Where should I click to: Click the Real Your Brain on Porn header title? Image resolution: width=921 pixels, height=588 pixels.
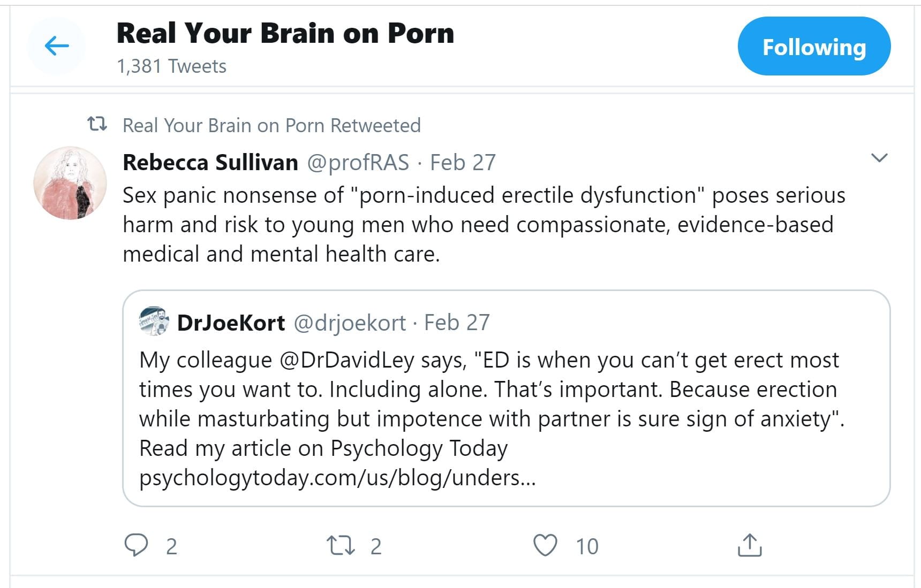coord(285,33)
